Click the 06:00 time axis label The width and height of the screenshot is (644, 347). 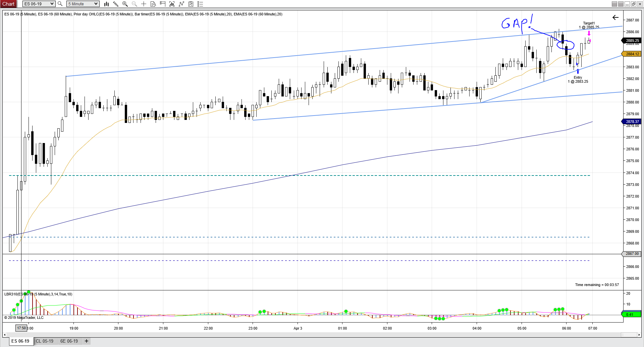(567, 328)
